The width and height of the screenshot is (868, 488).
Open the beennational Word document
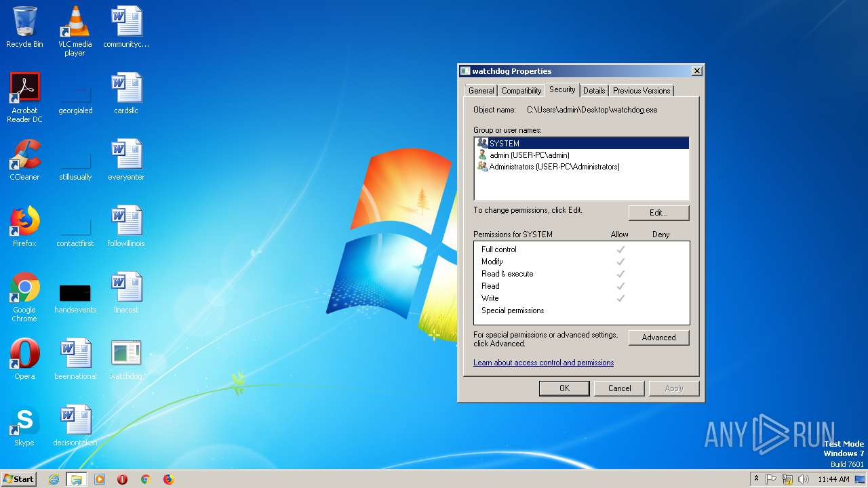pyautogui.click(x=75, y=359)
